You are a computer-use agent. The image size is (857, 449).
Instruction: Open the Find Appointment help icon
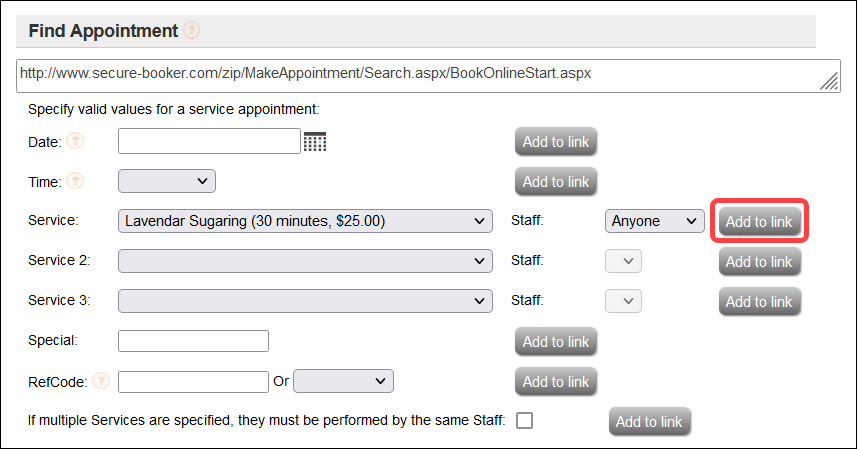click(191, 30)
